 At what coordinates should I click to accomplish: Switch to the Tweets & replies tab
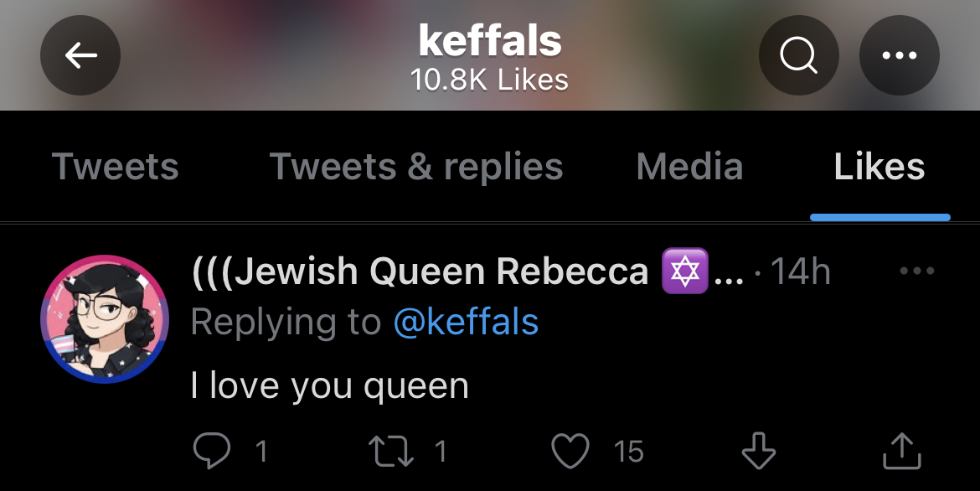click(416, 167)
